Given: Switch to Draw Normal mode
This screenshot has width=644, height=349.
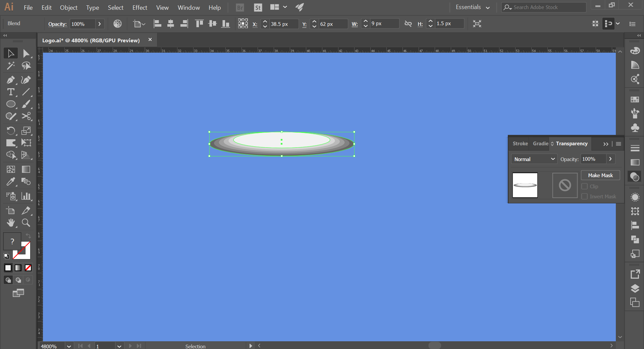Looking at the screenshot, I should (8, 280).
